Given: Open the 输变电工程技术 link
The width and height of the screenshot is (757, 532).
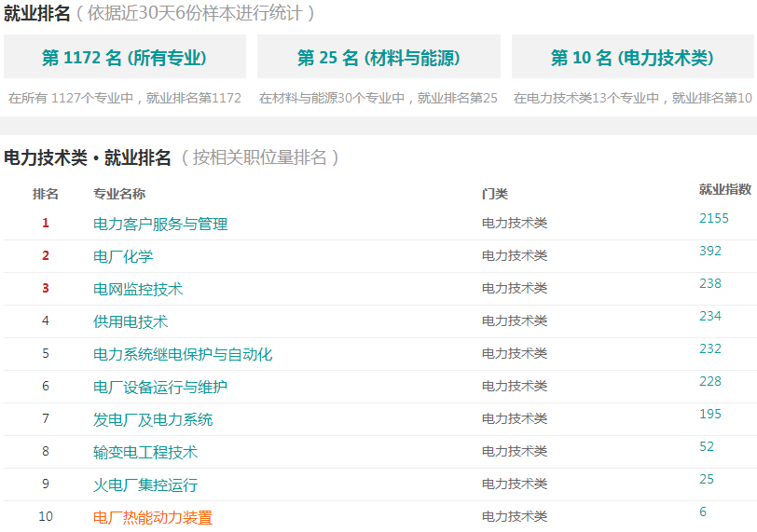Looking at the screenshot, I should (x=145, y=452).
